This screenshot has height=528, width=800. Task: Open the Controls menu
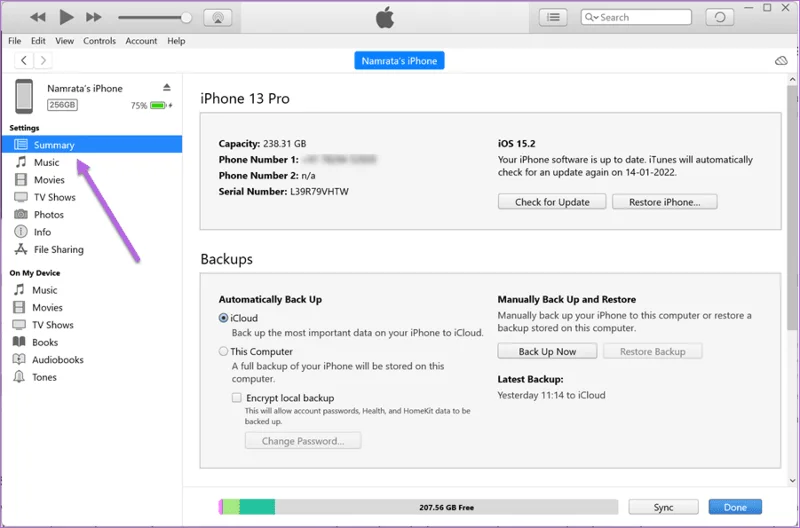99,41
